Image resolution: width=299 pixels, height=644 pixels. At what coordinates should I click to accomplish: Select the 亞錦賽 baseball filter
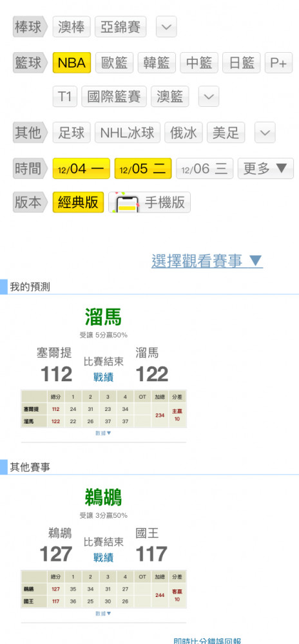(121, 26)
